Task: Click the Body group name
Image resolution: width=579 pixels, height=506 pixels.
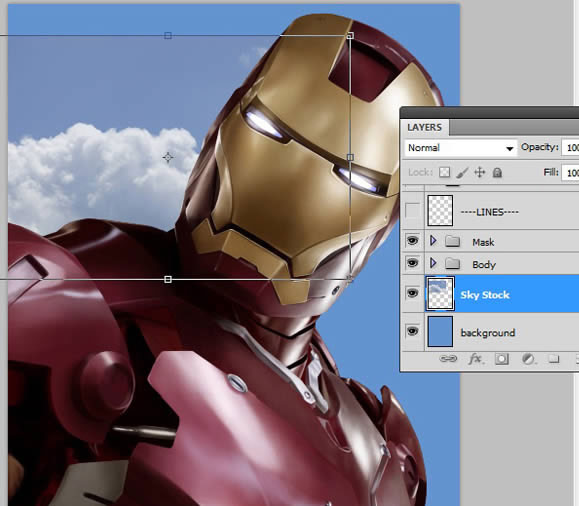Action: tap(484, 265)
